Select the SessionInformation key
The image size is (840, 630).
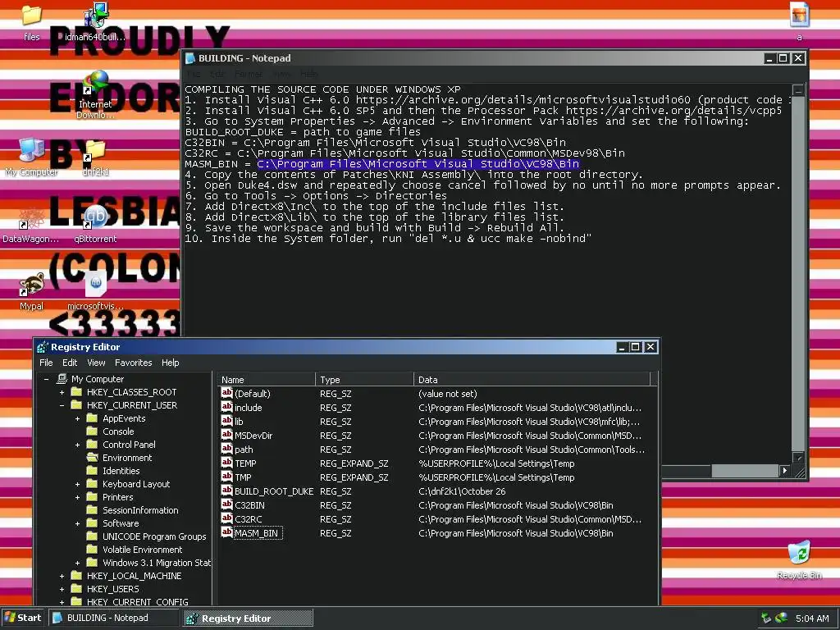coord(140,510)
